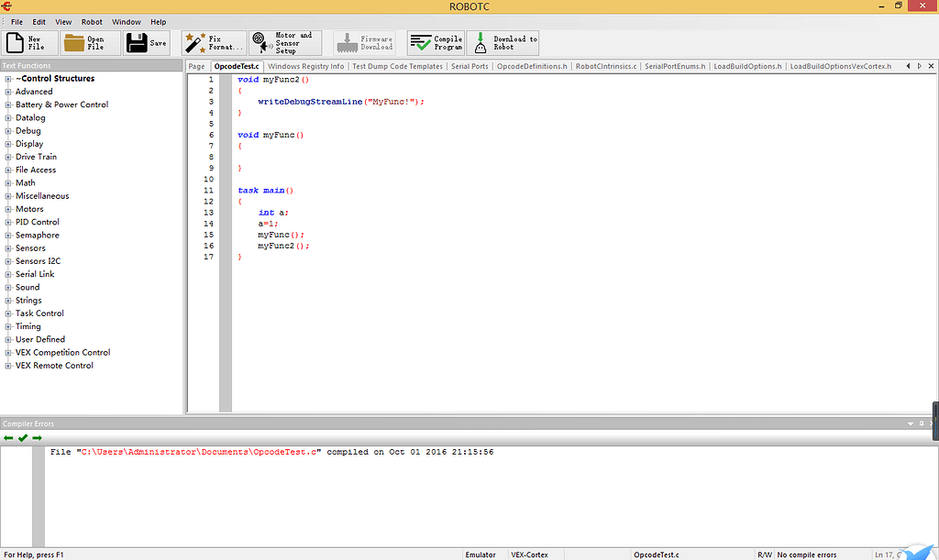Click the writeDebugStreamLine code line
Image resolution: width=939 pixels, height=560 pixels.
[341, 102]
